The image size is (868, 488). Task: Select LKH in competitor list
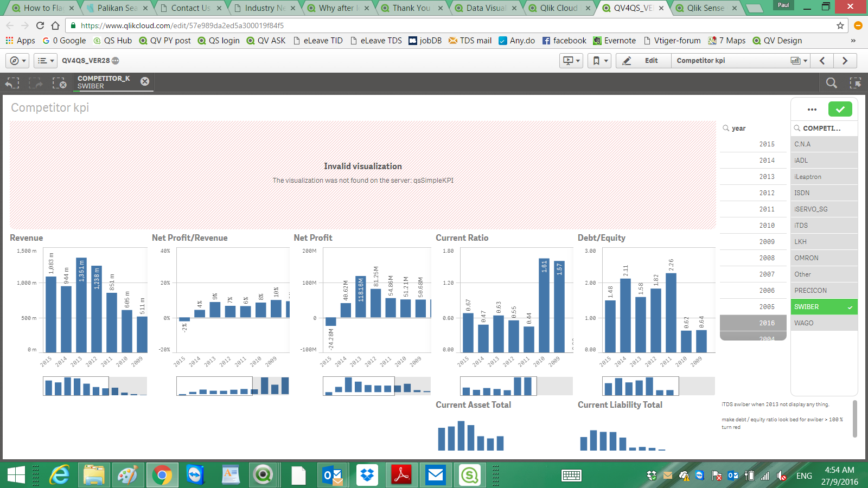824,242
